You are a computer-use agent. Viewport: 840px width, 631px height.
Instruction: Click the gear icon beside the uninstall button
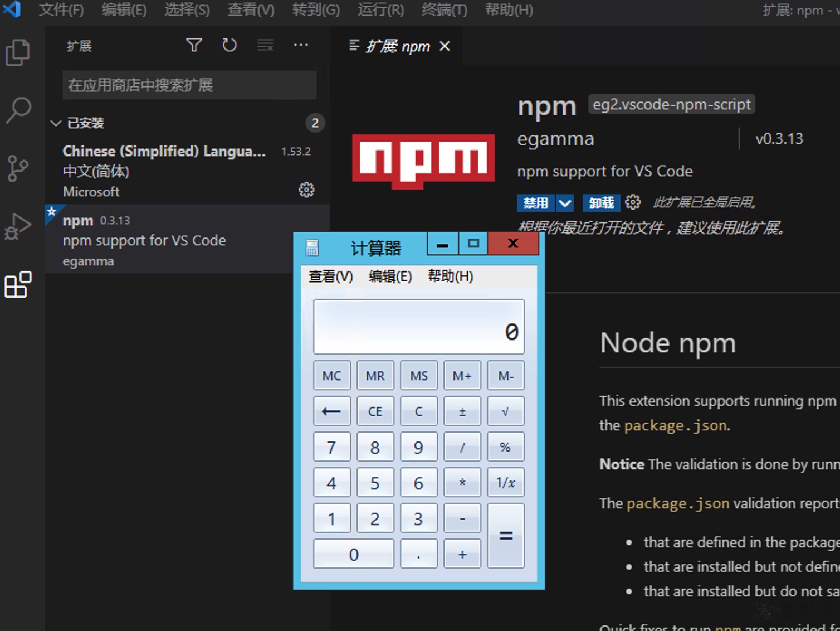pyautogui.click(x=633, y=202)
